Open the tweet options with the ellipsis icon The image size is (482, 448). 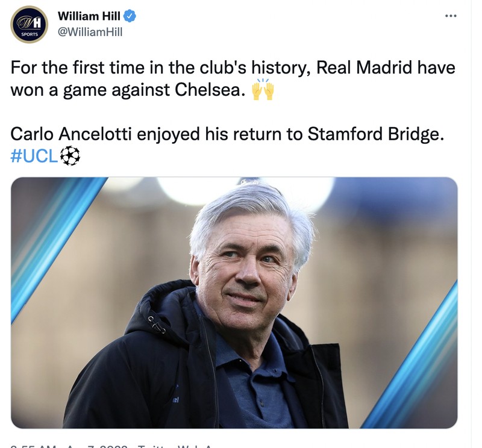click(451, 16)
